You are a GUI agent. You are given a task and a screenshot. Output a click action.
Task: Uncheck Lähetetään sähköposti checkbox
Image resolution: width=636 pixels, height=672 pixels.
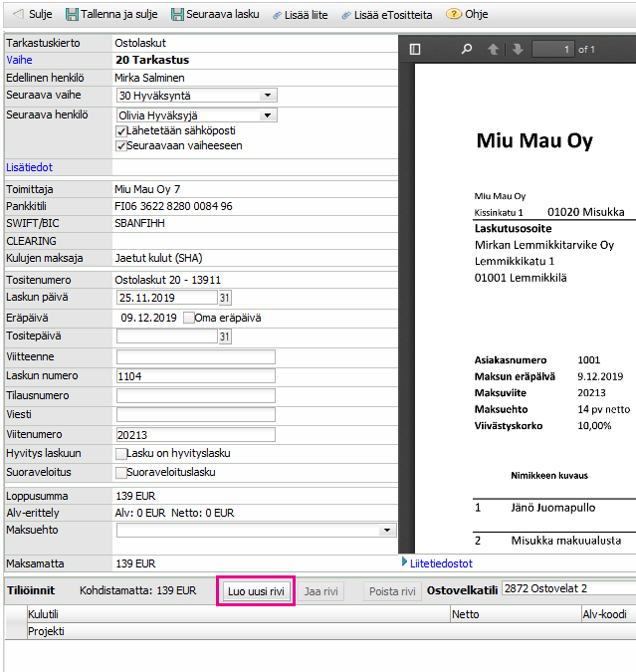point(121,130)
